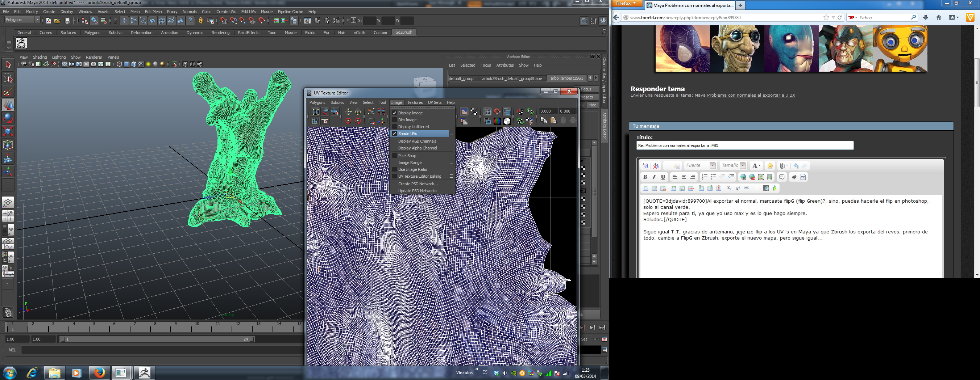Click the Snap to grids magnet icon
The width and height of the screenshot is (980, 380).
pos(224,21)
